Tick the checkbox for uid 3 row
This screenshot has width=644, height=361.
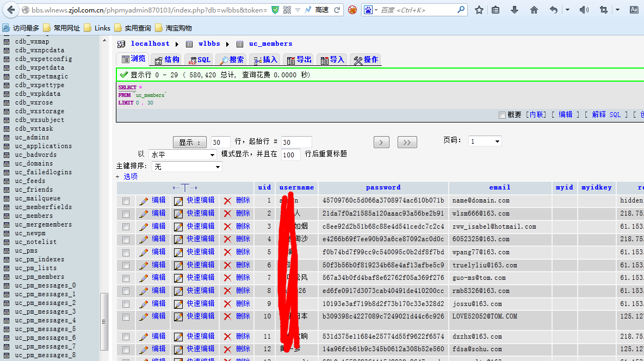click(126, 227)
